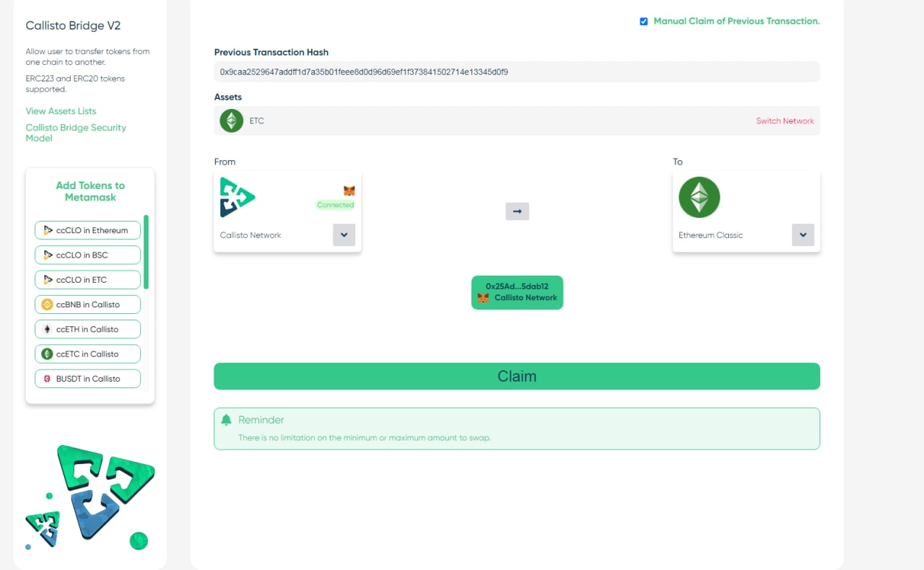Click the Callisto Bridge V2 title
Screen dimensions: 924x570
(x=73, y=25)
